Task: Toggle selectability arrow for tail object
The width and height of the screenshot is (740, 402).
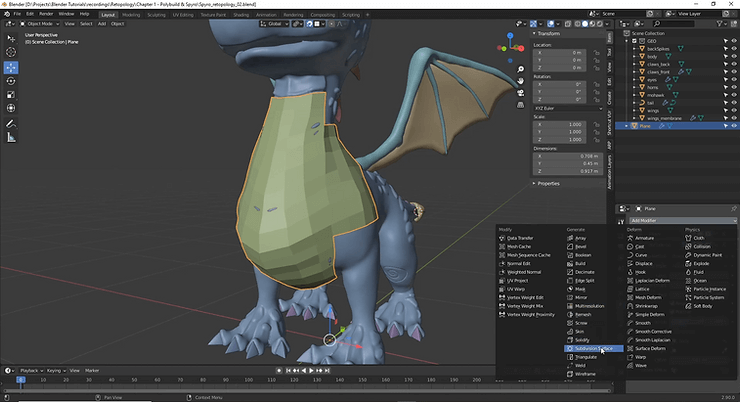Action: [x=726, y=103]
